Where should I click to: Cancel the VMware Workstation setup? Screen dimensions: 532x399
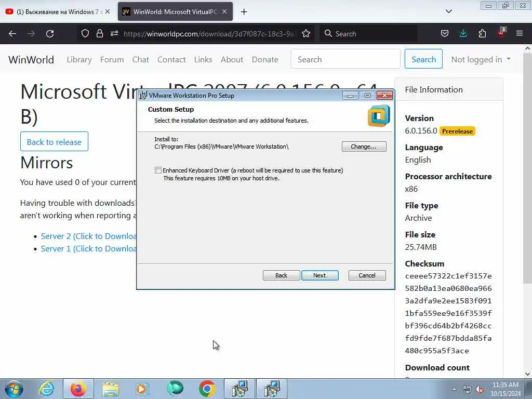point(367,275)
